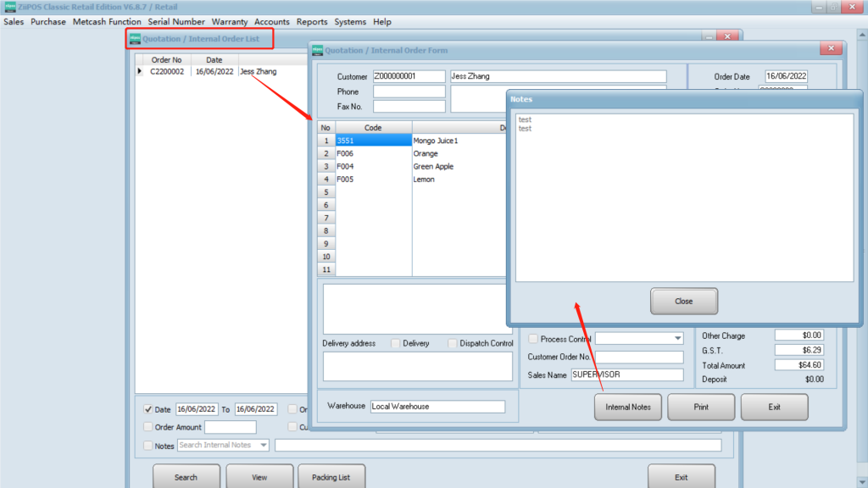Check the Delivery checkbox
The image size is (868, 488).
tap(396, 343)
